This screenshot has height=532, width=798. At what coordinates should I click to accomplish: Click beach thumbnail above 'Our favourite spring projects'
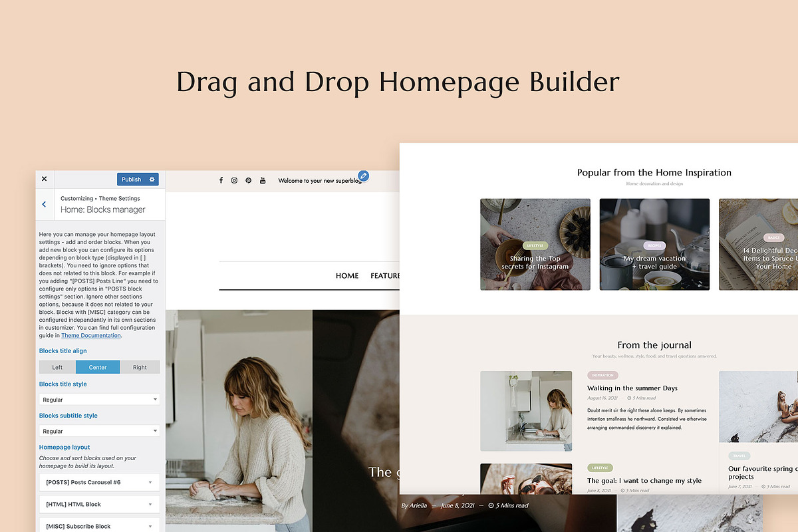758,406
